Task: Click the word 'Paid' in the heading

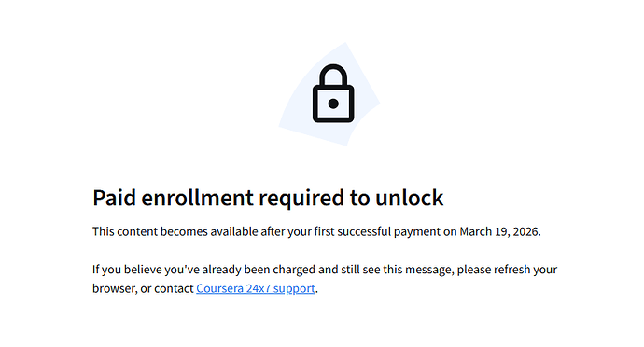Action: tap(114, 198)
